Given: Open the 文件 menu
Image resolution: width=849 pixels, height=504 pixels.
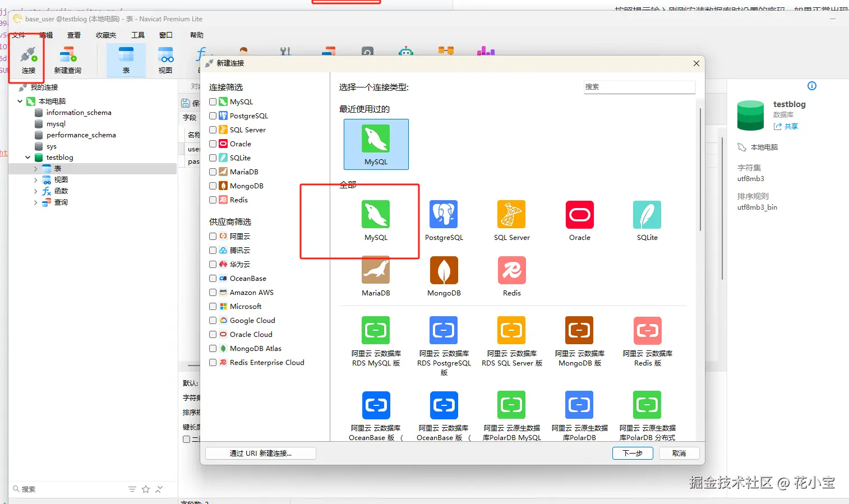Looking at the screenshot, I should (x=19, y=35).
